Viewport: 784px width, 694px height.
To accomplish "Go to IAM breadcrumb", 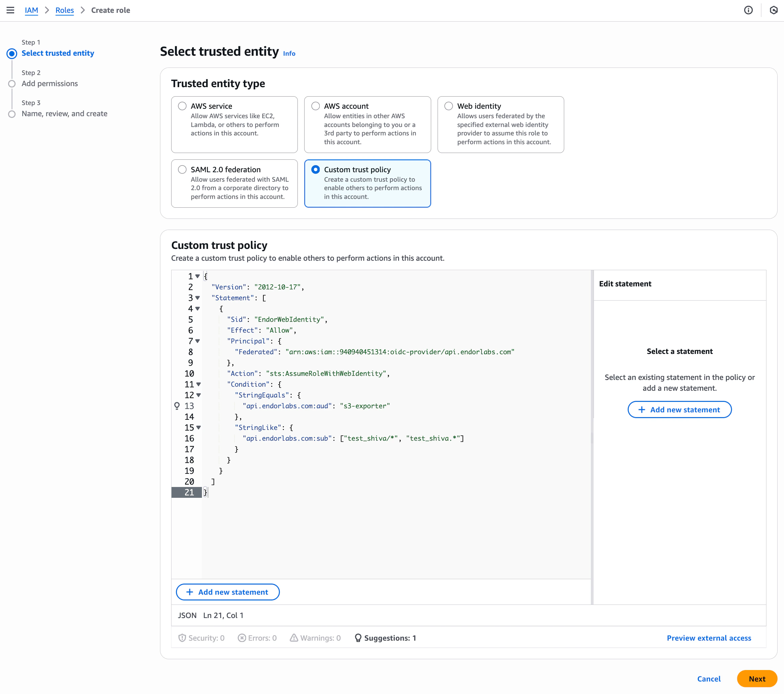I will 31,10.
